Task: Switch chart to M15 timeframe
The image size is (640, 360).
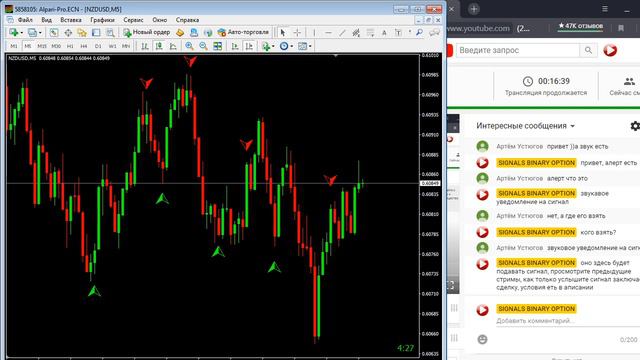Action: click(42, 46)
